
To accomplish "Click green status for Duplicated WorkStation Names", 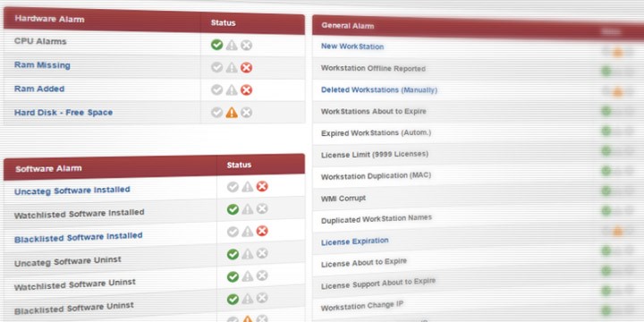I will 606,211.
